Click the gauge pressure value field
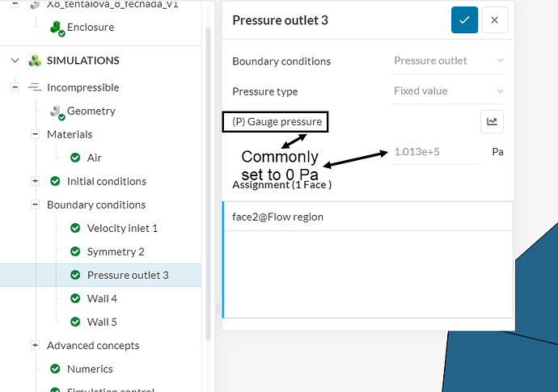The width and height of the screenshot is (558, 392). coord(435,152)
